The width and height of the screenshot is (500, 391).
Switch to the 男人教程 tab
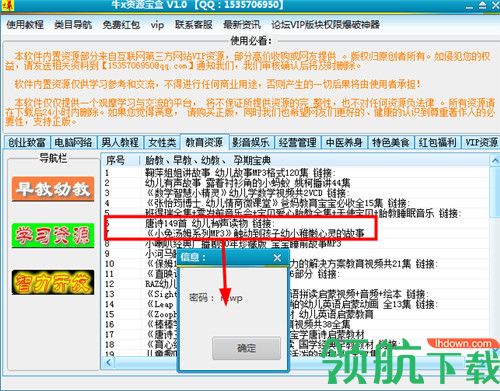[120, 143]
